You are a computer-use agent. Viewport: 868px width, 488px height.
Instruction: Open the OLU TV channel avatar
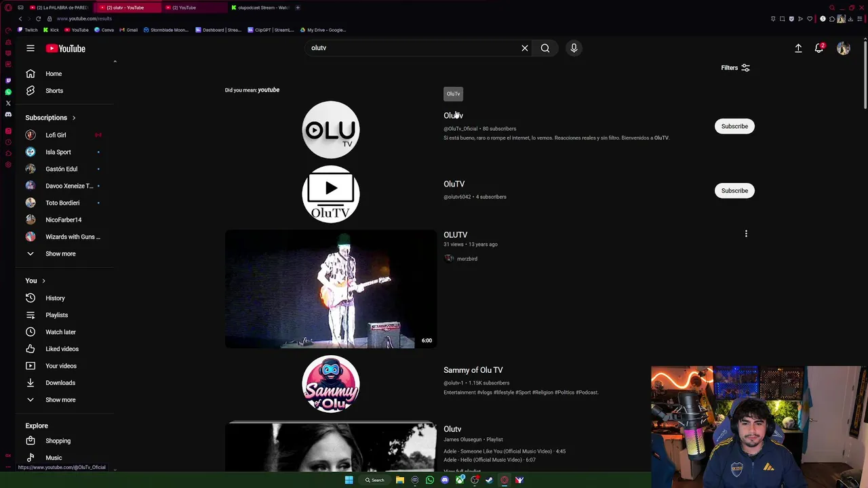(331, 129)
